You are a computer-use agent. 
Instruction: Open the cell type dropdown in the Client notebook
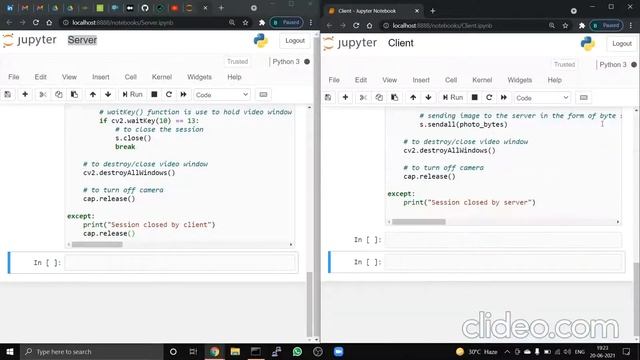pyautogui.click(x=542, y=98)
